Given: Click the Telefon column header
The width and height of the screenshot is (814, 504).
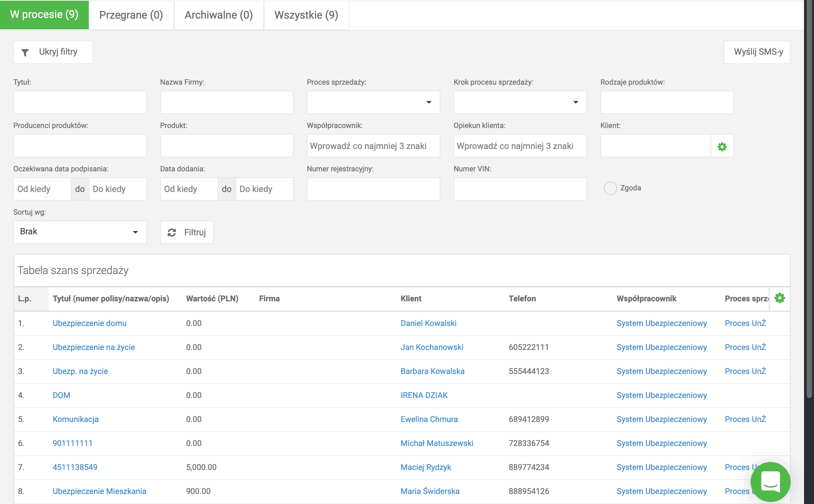Looking at the screenshot, I should tap(522, 299).
